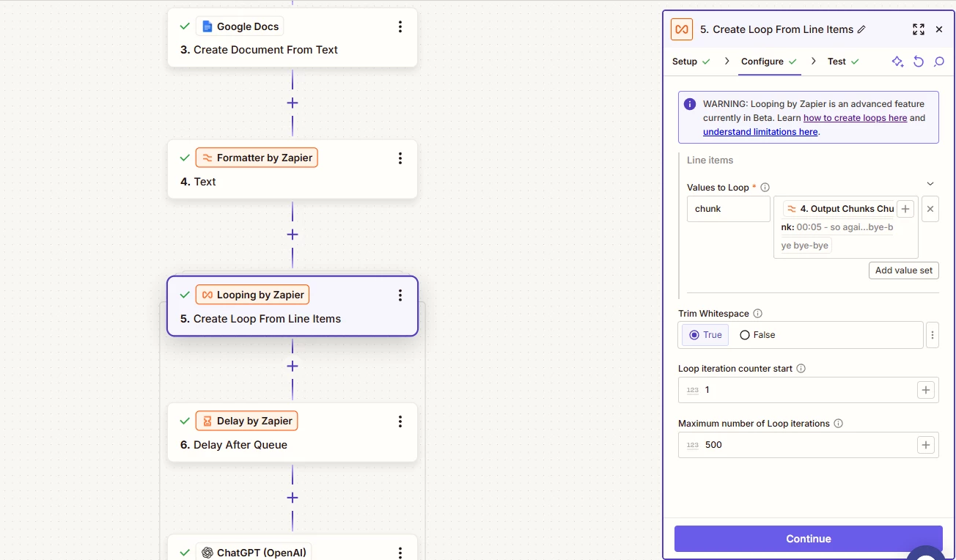This screenshot has height=560, width=956.
Task: Select step 6 Delay After Queue
Action: click(x=293, y=432)
